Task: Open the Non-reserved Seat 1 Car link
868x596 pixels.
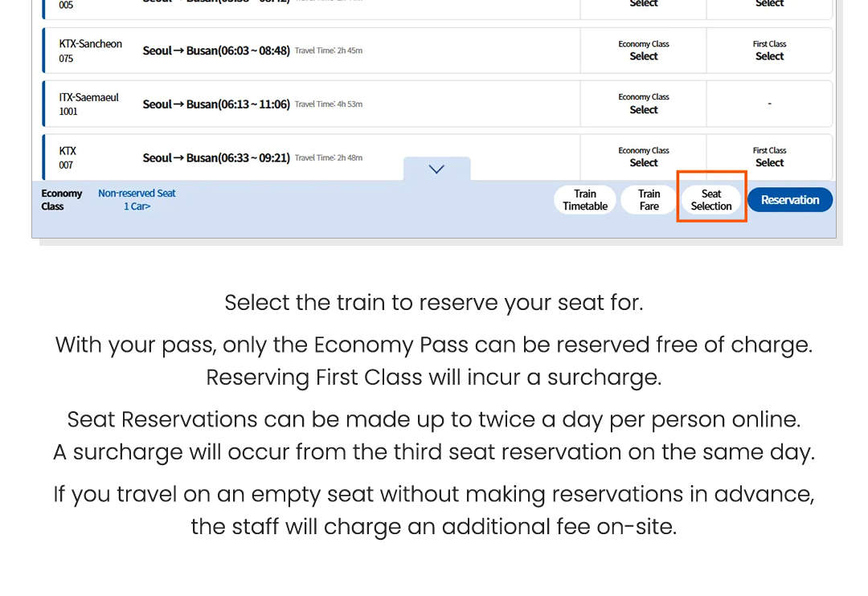Action: tap(137, 199)
